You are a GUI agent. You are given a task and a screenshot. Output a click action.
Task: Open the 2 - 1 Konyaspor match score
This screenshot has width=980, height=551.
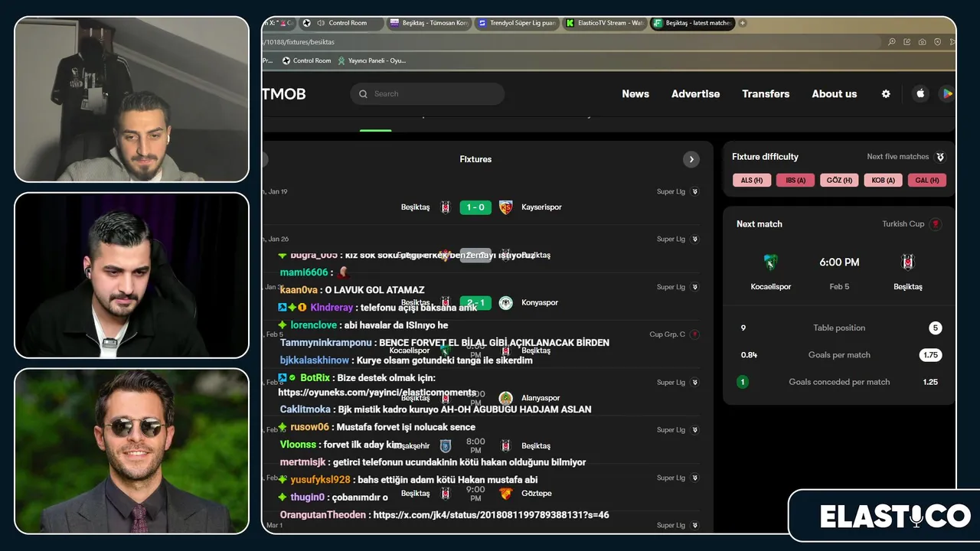click(475, 302)
